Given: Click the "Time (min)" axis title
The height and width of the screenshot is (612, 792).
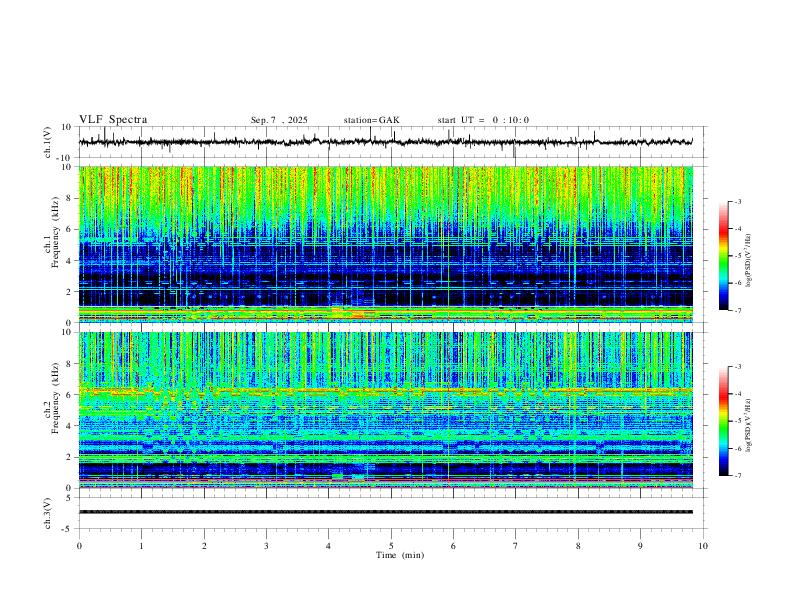Looking at the screenshot, I should click(400, 555).
